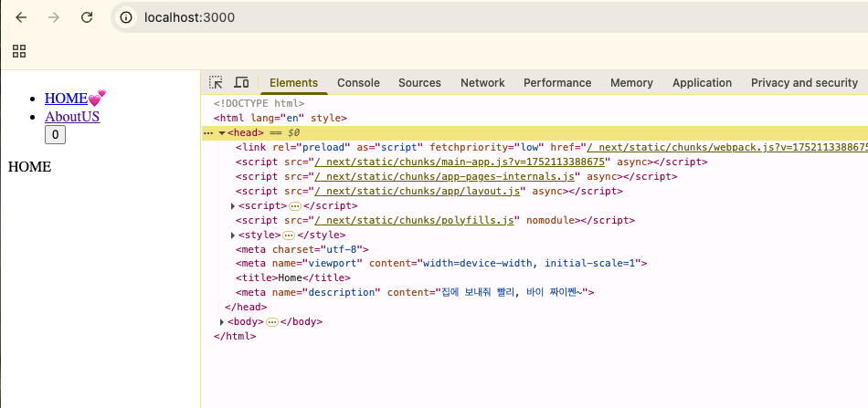Expand the body element triangle
This screenshot has width=868, height=408.
tap(222, 322)
